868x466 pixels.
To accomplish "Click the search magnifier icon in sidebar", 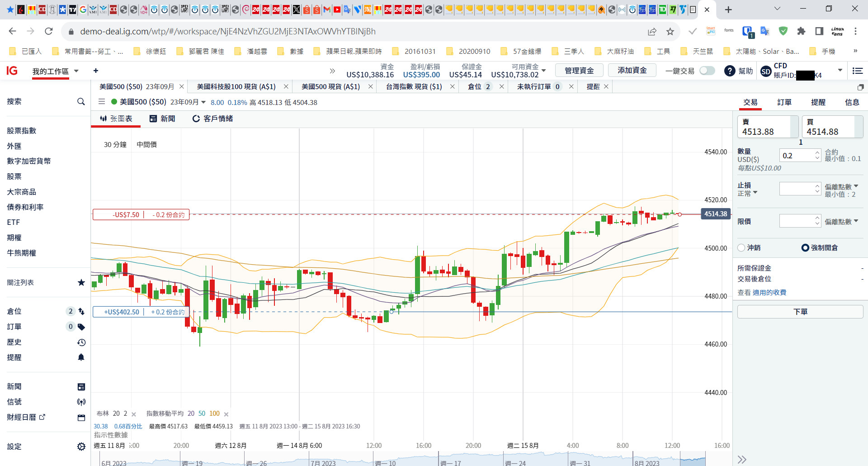I will pos(81,102).
